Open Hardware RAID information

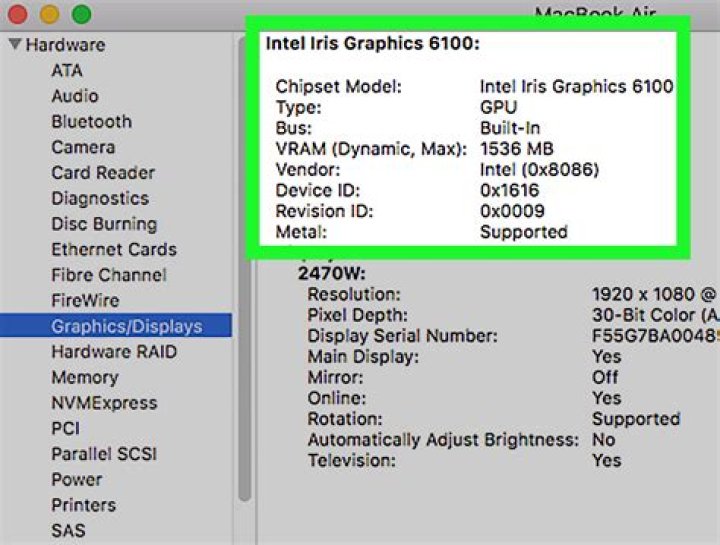click(114, 352)
